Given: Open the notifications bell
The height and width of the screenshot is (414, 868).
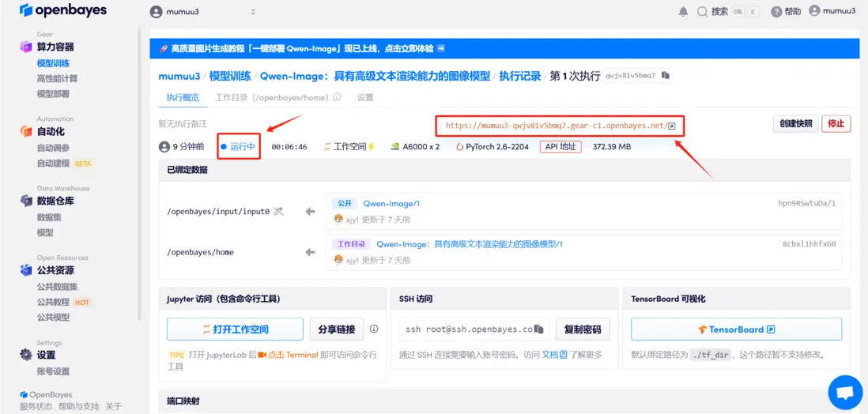Looking at the screenshot, I should click(684, 12).
